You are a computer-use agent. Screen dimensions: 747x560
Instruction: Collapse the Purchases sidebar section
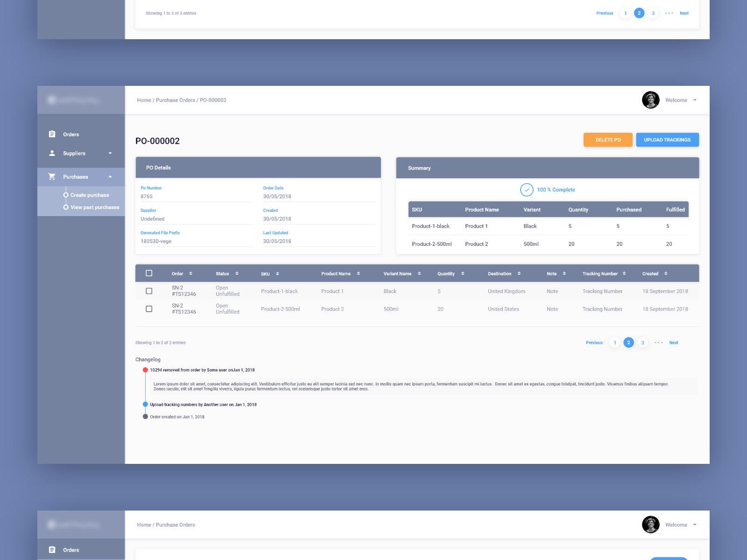pos(110,176)
